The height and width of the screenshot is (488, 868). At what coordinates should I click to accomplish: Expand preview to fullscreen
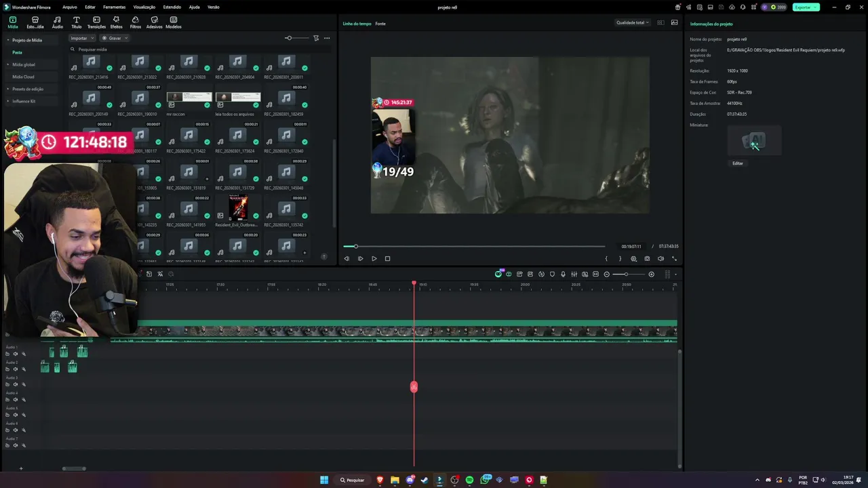pos(674,258)
